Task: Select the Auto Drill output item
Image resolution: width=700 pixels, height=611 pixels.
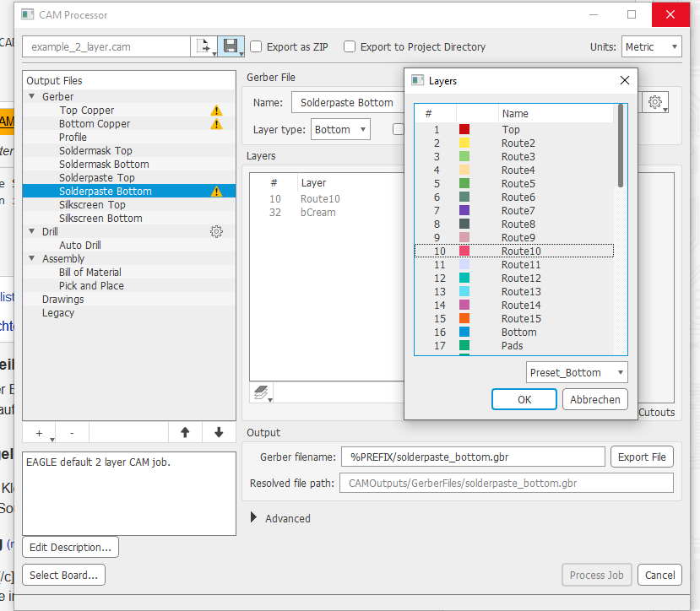Action: click(79, 245)
